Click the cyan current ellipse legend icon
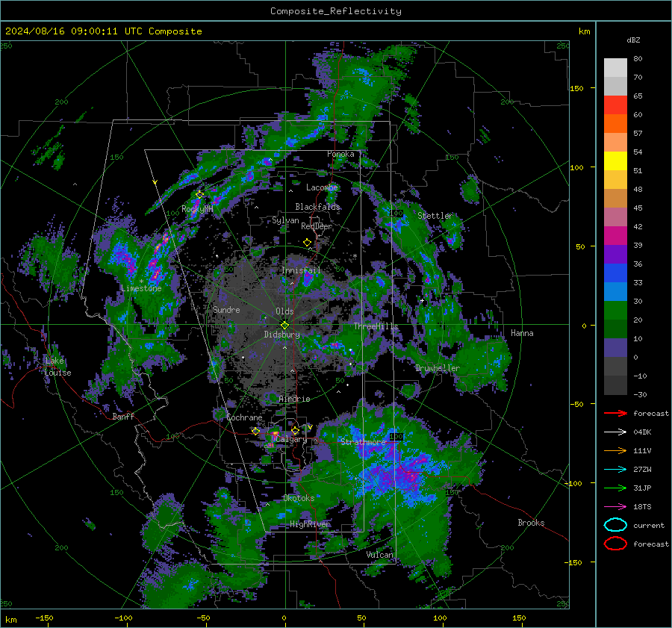Viewport: 672px width, 628px height. (x=615, y=525)
